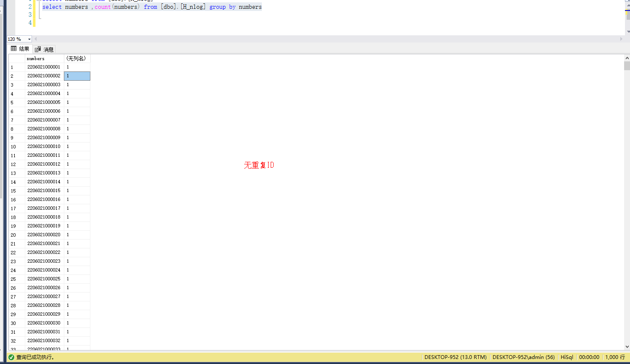The image size is (630, 364).
Task: Click row header number 25
Action: pyautogui.click(x=17, y=279)
